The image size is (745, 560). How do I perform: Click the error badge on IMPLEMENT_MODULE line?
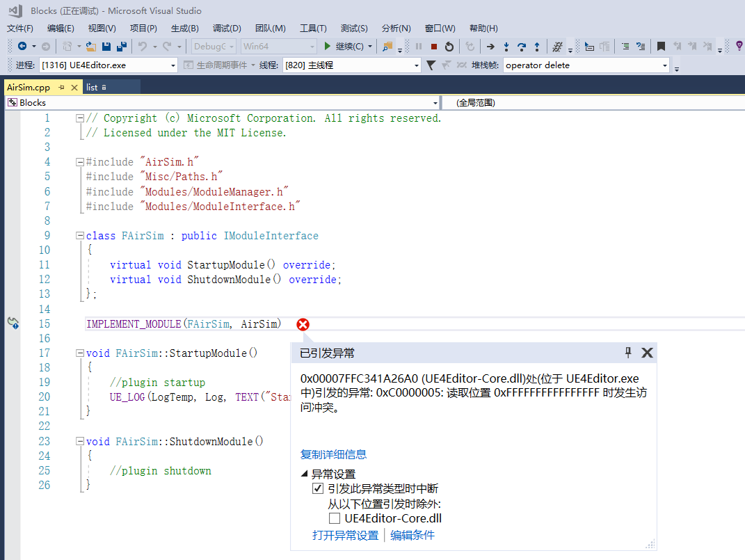[303, 324]
